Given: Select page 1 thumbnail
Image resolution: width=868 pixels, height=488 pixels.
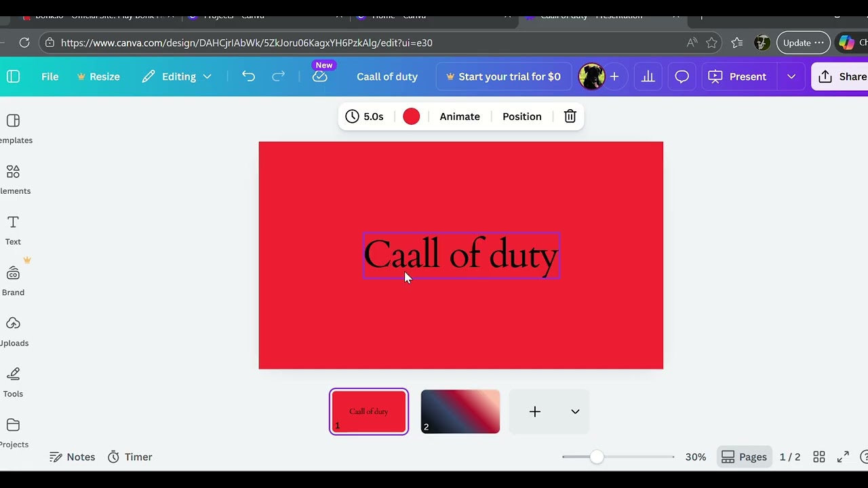Looking at the screenshot, I should [369, 411].
